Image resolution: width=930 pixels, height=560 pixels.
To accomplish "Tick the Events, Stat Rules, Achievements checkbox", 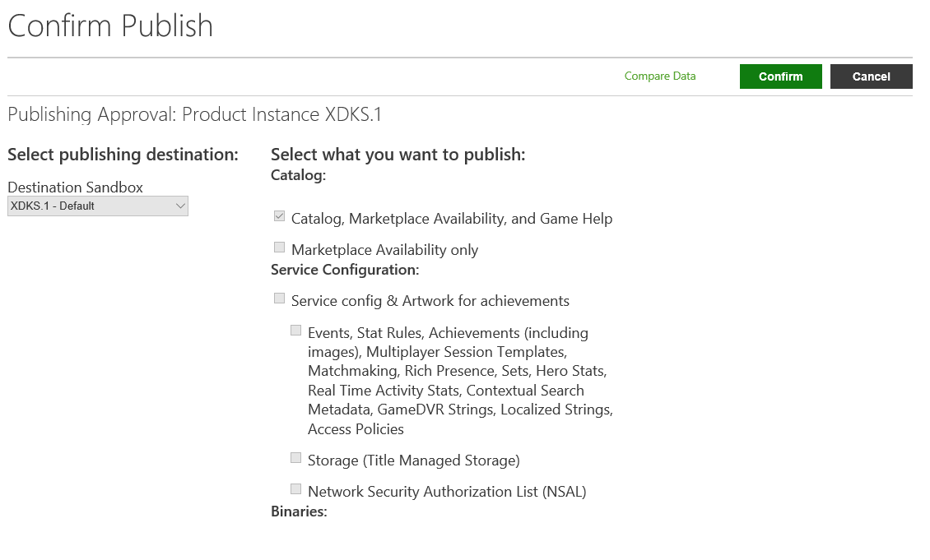I will 296,330.
